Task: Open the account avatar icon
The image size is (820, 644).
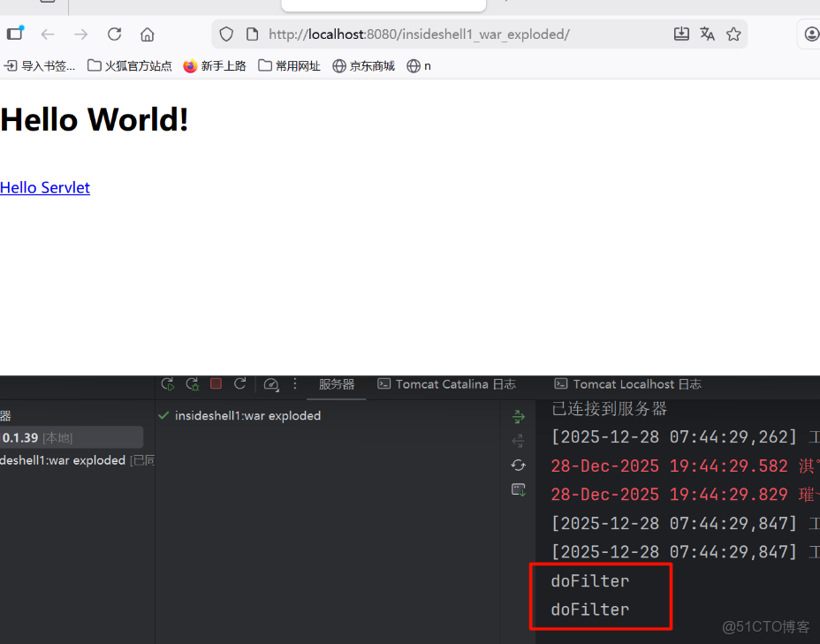Action: pyautogui.click(x=812, y=34)
